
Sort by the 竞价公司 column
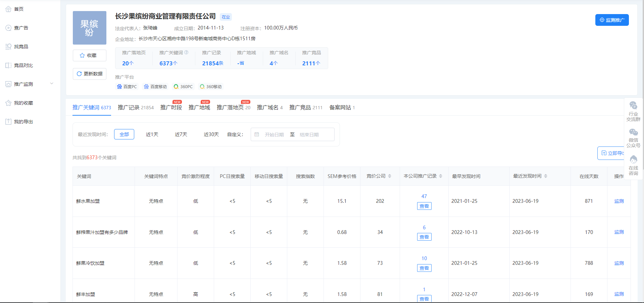[390, 176]
